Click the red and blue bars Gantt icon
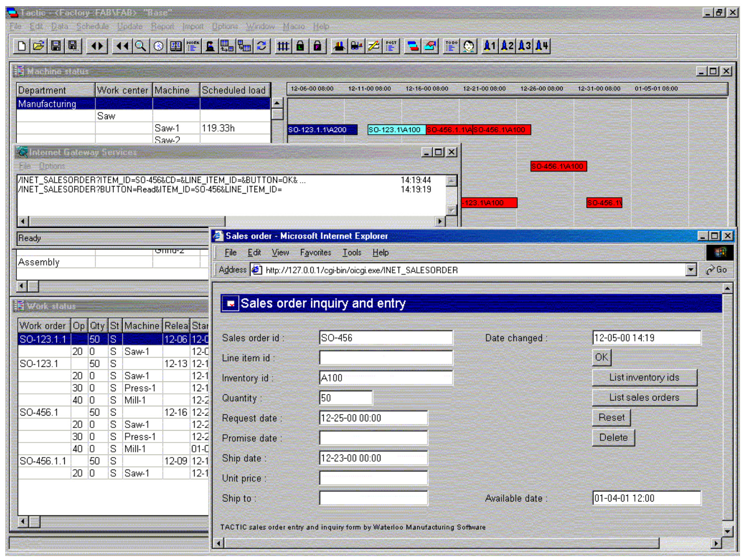This screenshot has width=744, height=560. coord(413,46)
